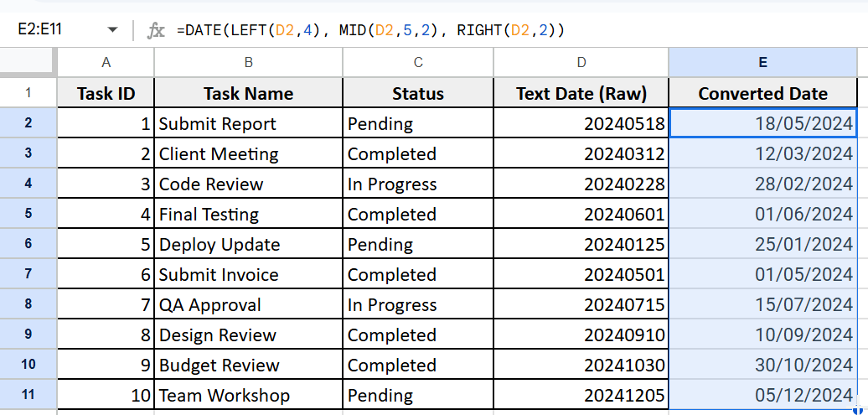This screenshot has width=868, height=415.
Task: Select the Text Date (Raw) header cell
Action: pyautogui.click(x=581, y=93)
